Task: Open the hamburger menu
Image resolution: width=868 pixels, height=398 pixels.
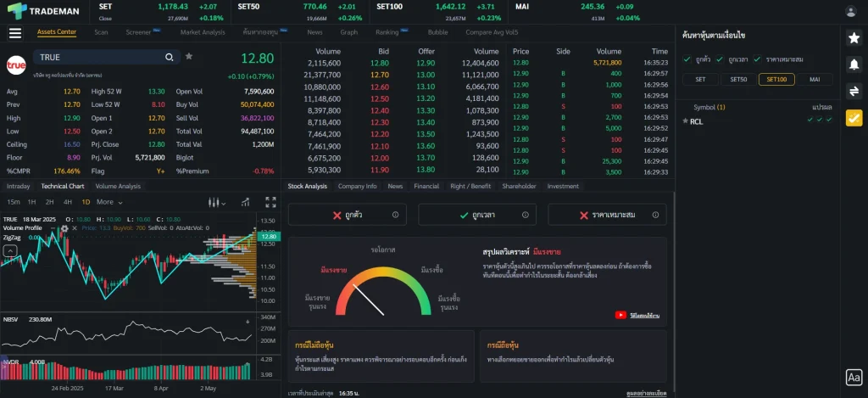Action: pos(14,33)
